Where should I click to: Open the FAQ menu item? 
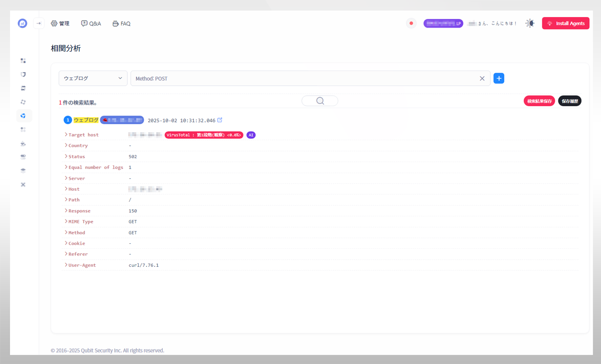[121, 24]
